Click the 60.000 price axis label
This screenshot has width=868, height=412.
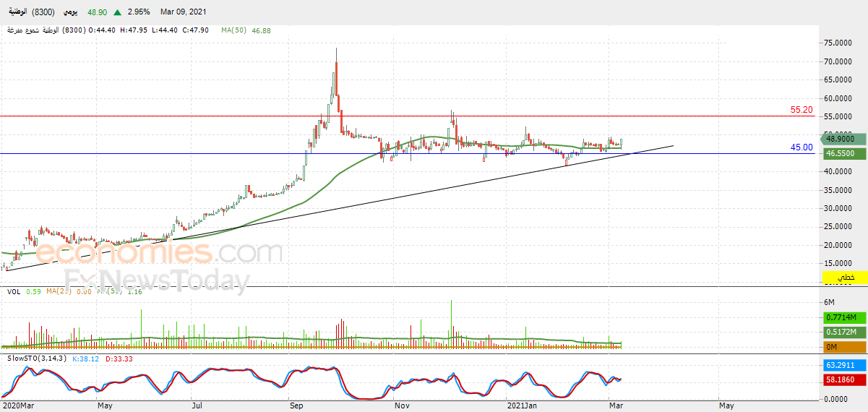(x=836, y=98)
